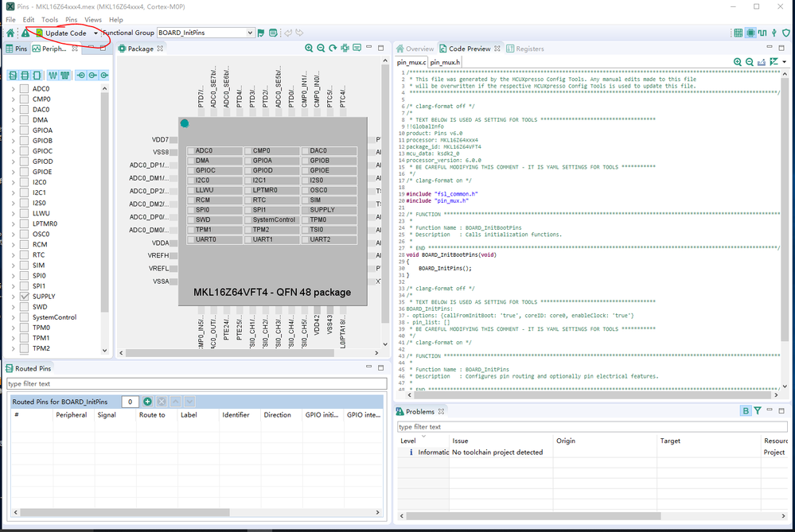
Task: Click the Update Code button
Action: pyautogui.click(x=65, y=33)
